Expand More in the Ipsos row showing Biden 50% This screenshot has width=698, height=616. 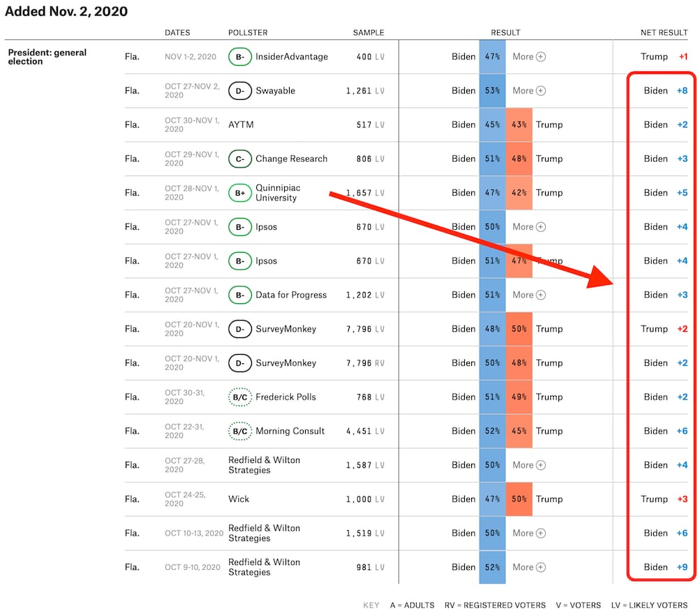click(x=529, y=227)
